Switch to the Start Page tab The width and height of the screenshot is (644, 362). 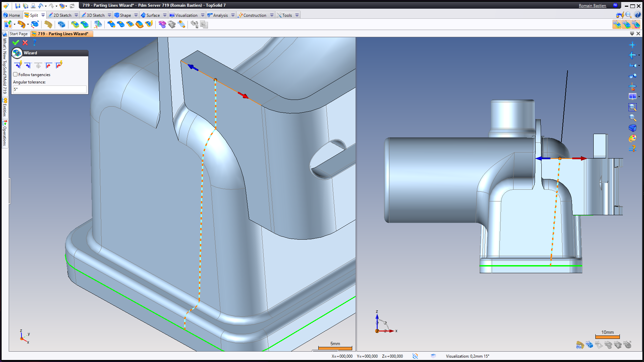18,34
